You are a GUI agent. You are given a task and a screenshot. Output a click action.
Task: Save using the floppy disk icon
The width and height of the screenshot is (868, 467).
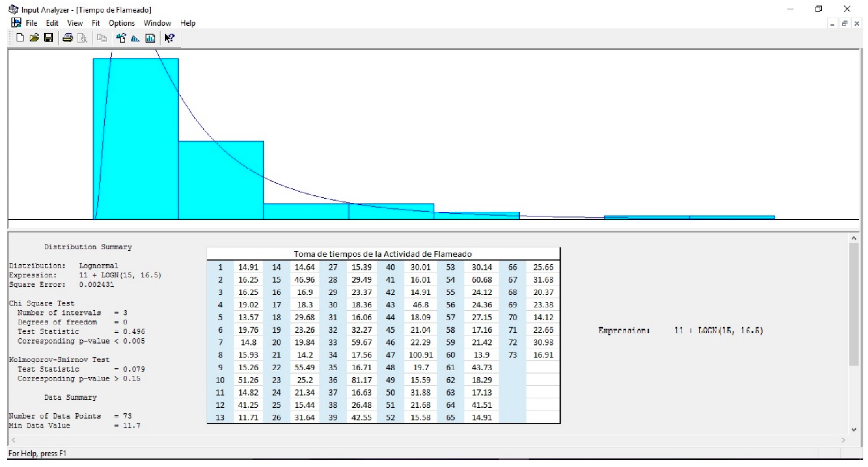(x=48, y=38)
